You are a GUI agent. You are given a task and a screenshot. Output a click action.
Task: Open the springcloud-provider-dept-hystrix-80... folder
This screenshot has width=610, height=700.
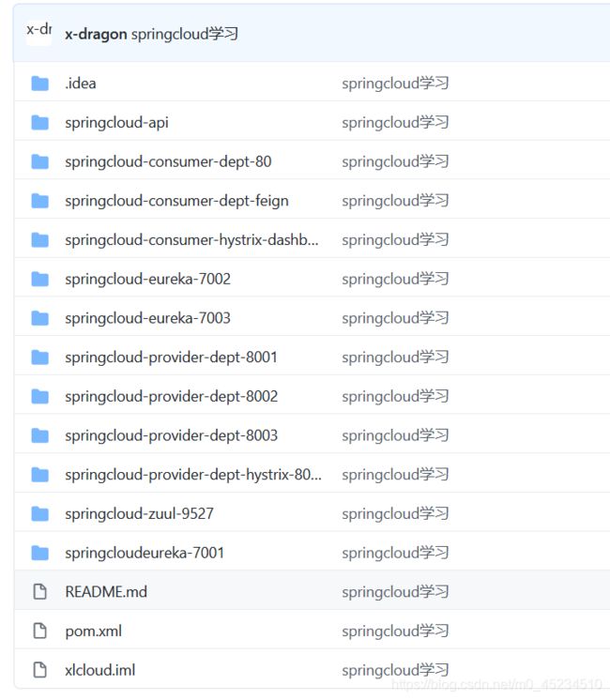[x=193, y=475]
